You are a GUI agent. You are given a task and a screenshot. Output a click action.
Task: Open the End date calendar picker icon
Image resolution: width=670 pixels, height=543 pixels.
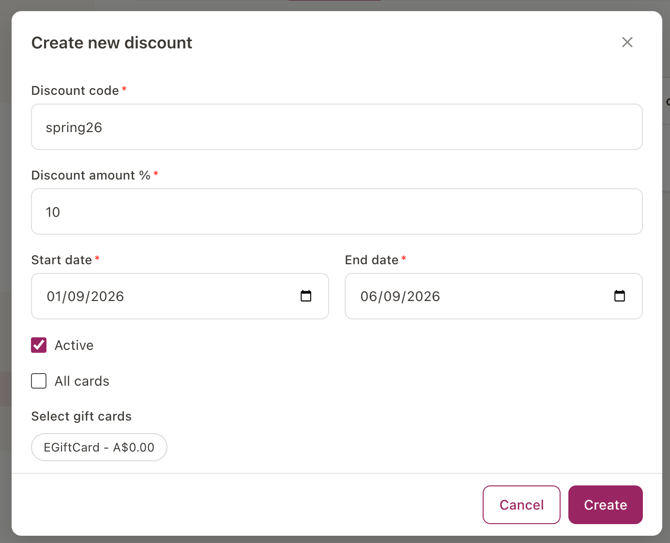pos(619,296)
